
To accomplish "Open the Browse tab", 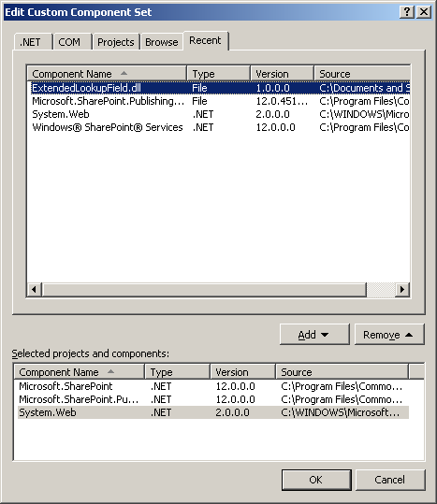I will (x=162, y=42).
